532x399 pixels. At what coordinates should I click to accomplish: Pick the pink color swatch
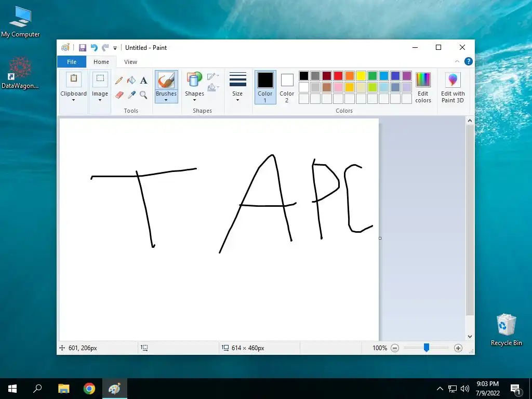pyautogui.click(x=338, y=87)
